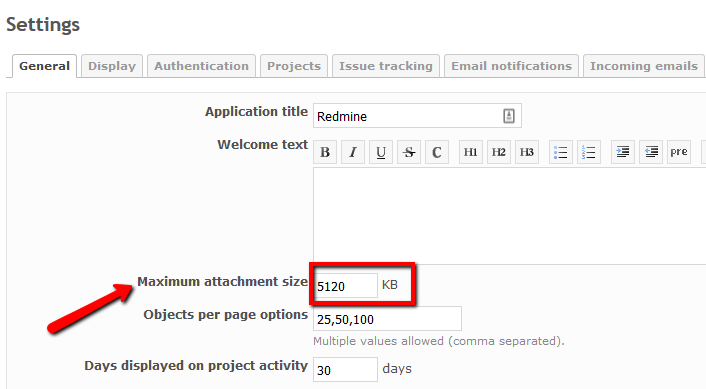Screen dimensions: 706x389
Task: Focus the Objects per page options field
Action: pos(387,319)
